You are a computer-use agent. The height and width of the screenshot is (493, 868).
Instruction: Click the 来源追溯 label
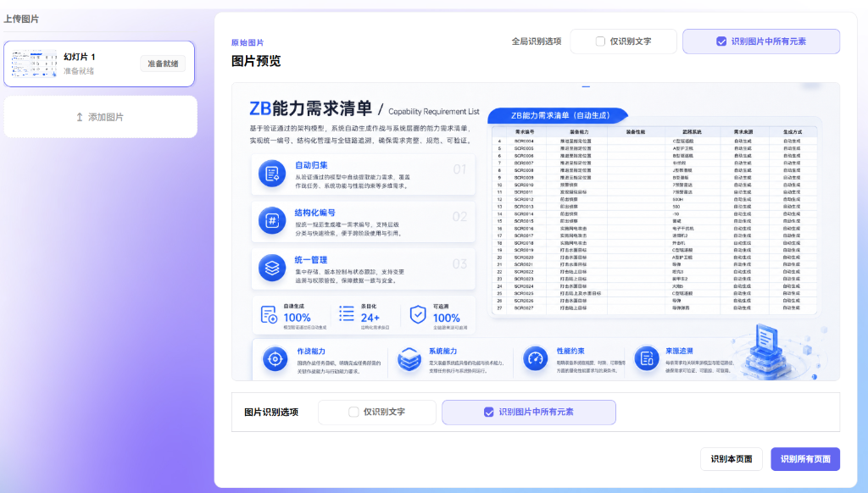(x=679, y=352)
